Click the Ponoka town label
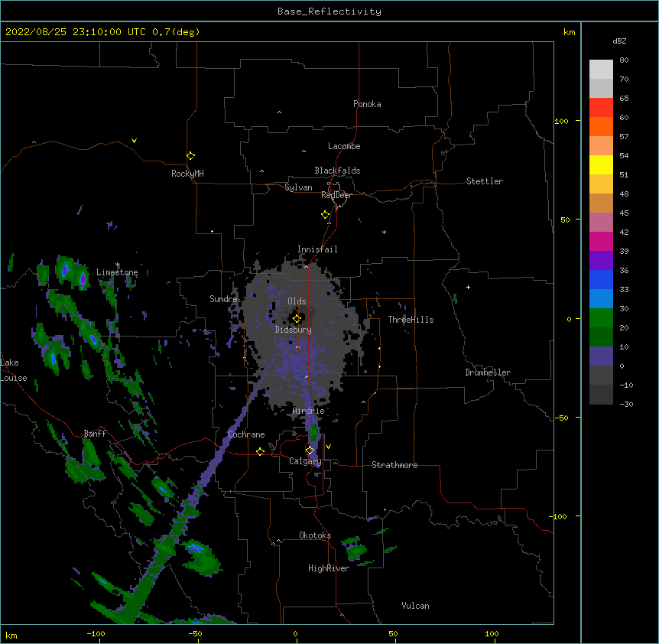659x644 pixels. [367, 104]
